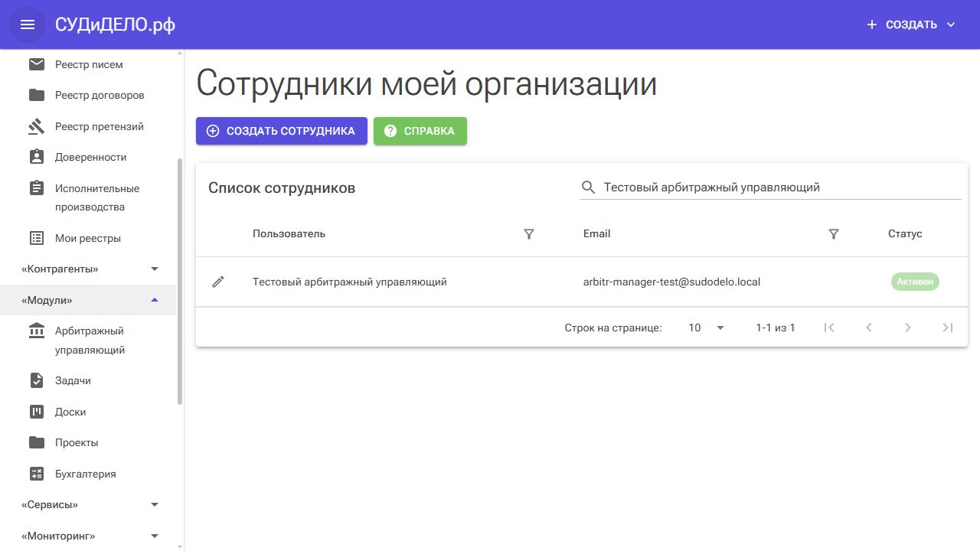Viewport: 980px width, 551px height.
Task: Click СОЗДАТЬ СОТРУДНИКА button
Action: (282, 131)
